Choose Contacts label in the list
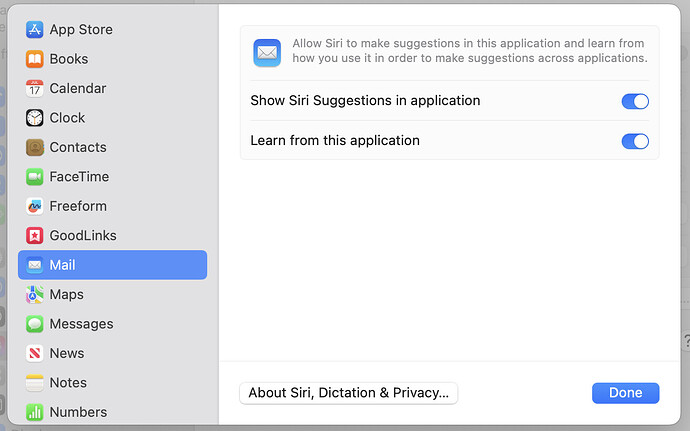Viewport: 690px width, 431px height. click(x=78, y=147)
